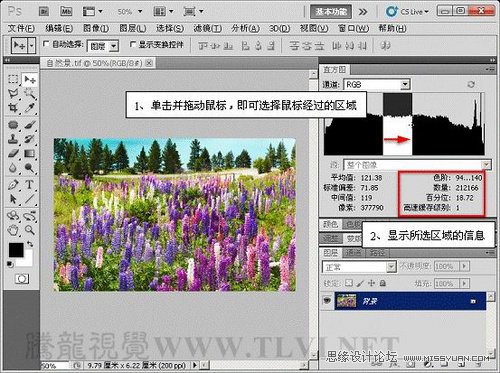The image size is (500, 373).
Task: Select the Rectangular Marquee tool
Action: pos(13,79)
